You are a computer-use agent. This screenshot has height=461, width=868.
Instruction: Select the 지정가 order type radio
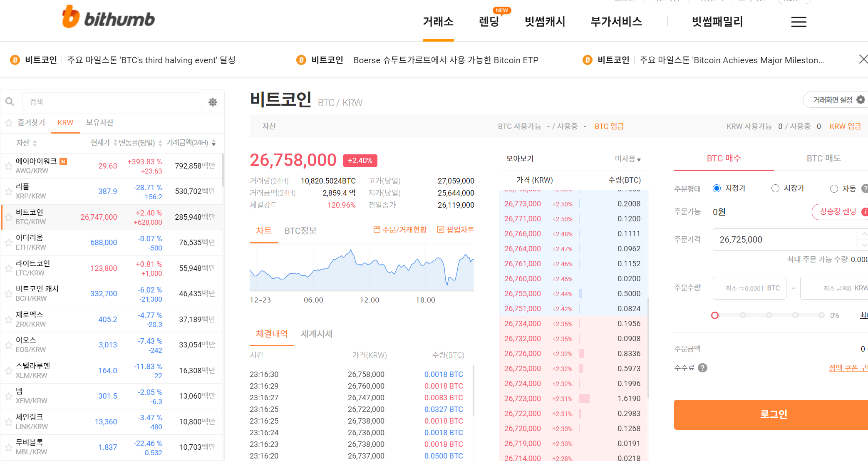tap(717, 188)
